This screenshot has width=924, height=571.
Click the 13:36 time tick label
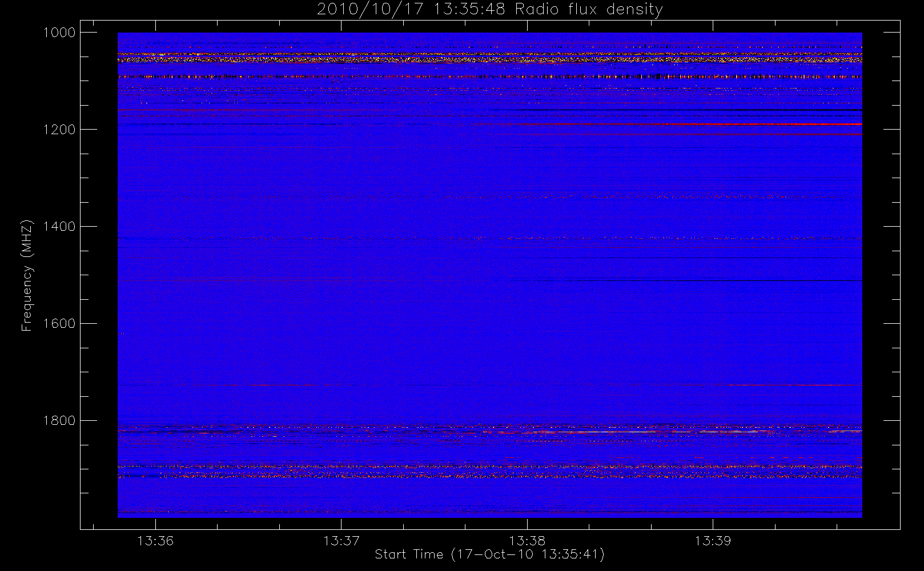155,540
